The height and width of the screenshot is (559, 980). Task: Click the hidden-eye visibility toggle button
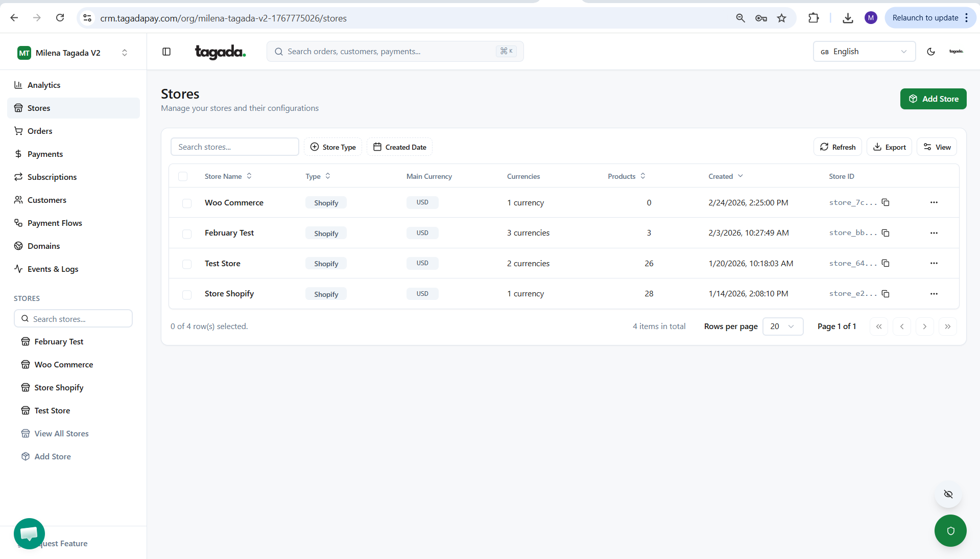point(948,494)
